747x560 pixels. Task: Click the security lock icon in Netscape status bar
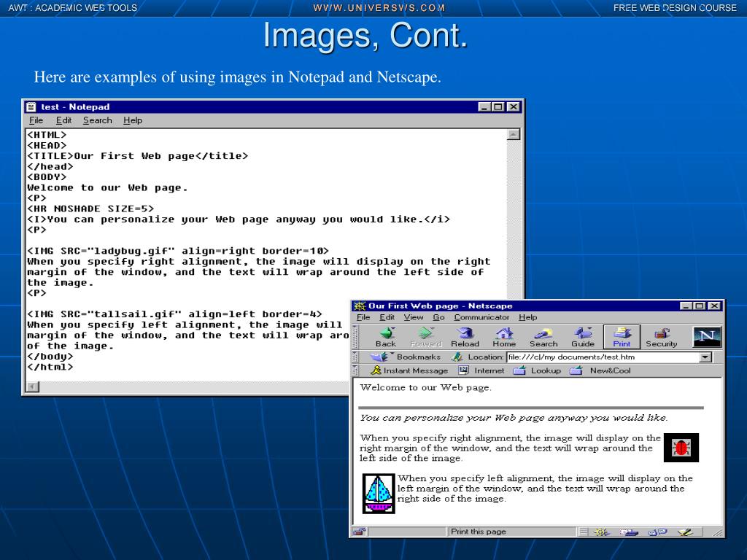(360, 532)
